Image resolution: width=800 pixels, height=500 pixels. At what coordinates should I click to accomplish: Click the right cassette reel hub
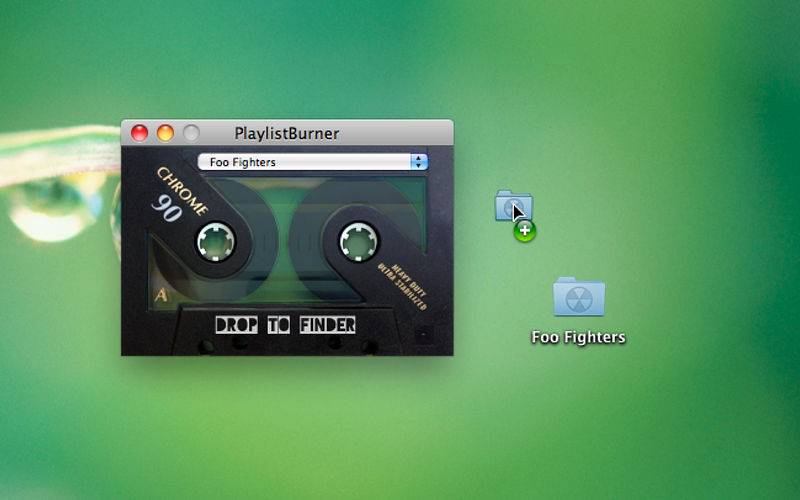(x=359, y=241)
